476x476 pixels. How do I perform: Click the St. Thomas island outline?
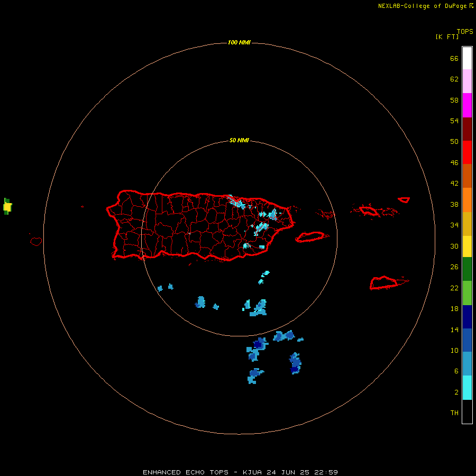(x=369, y=210)
